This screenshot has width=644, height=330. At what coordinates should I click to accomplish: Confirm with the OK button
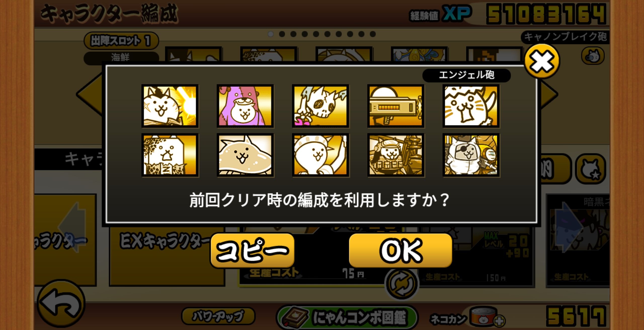400,250
